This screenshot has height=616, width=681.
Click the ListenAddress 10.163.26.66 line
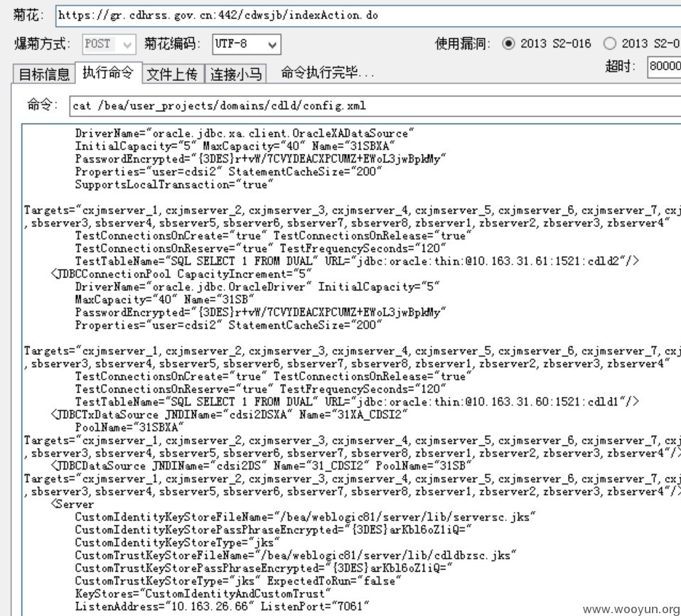pyautogui.click(x=222, y=606)
